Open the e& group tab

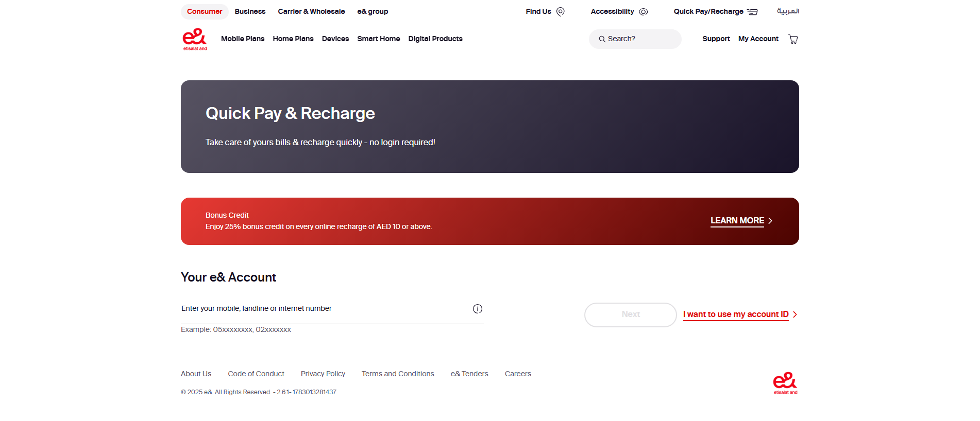(x=373, y=11)
